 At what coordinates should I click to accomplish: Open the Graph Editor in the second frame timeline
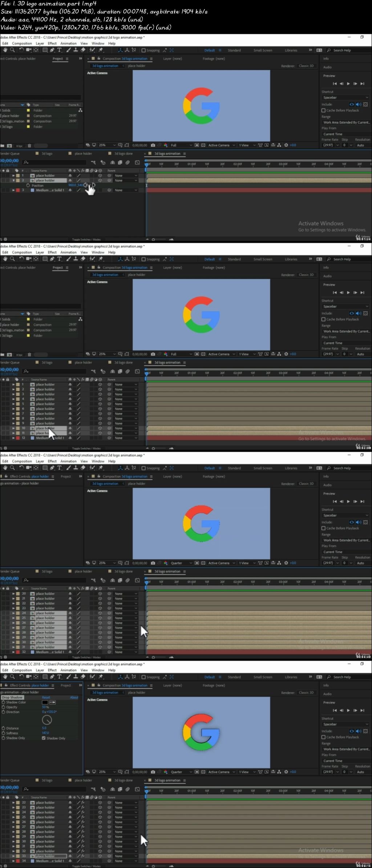[x=137, y=371]
